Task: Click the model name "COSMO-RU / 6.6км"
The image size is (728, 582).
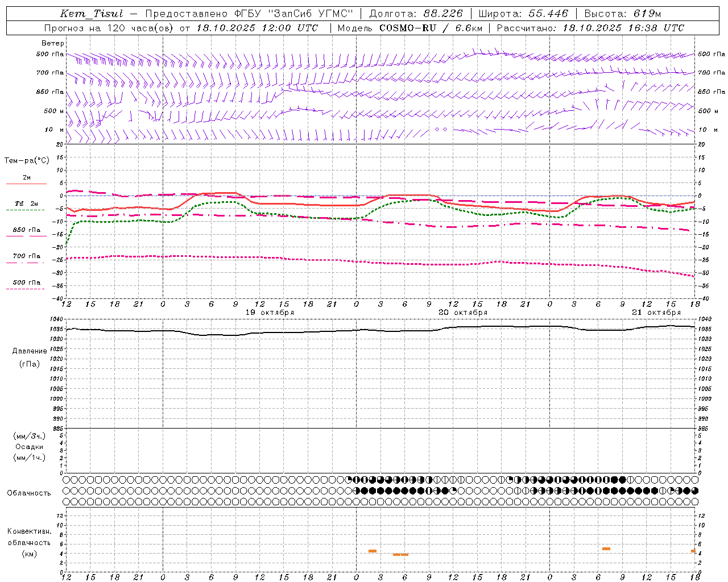Action: [x=431, y=28]
